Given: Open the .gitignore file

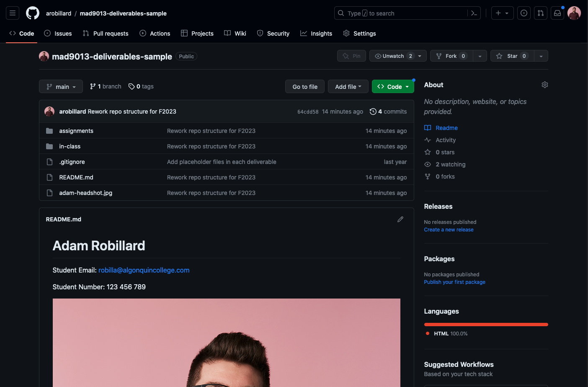Looking at the screenshot, I should tap(72, 162).
